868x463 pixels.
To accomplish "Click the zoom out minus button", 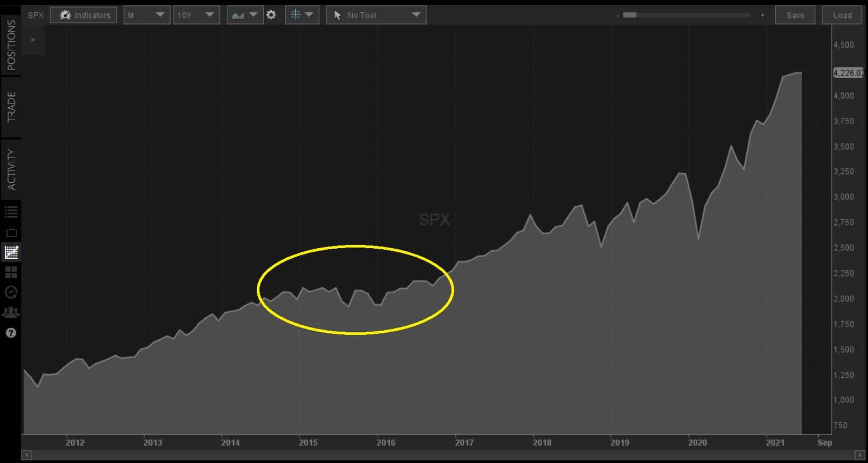I will pos(618,16).
